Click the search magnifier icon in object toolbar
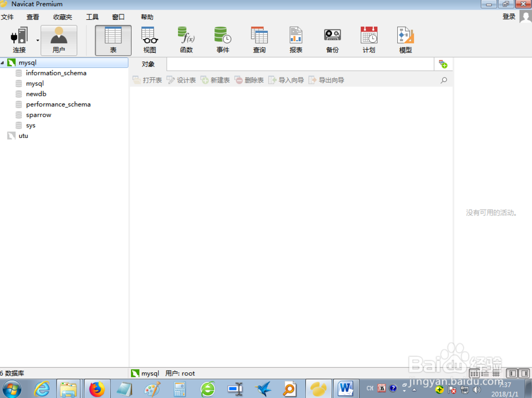Viewport: 532px width, 398px height. tap(444, 80)
